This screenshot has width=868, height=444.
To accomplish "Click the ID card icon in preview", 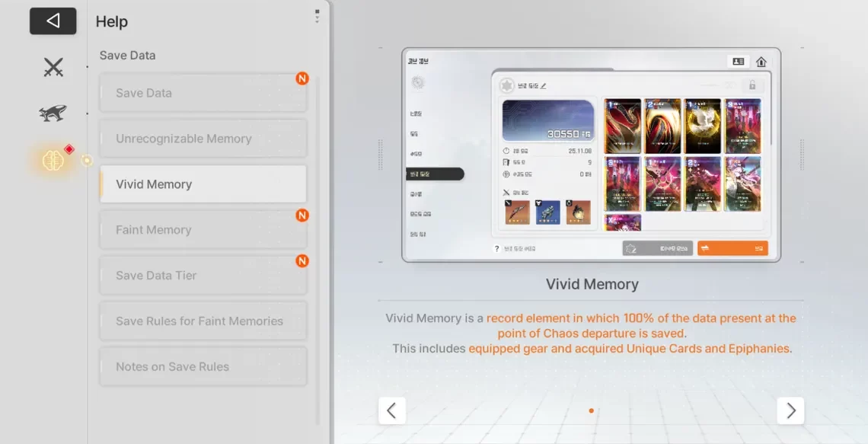I will [x=738, y=62].
